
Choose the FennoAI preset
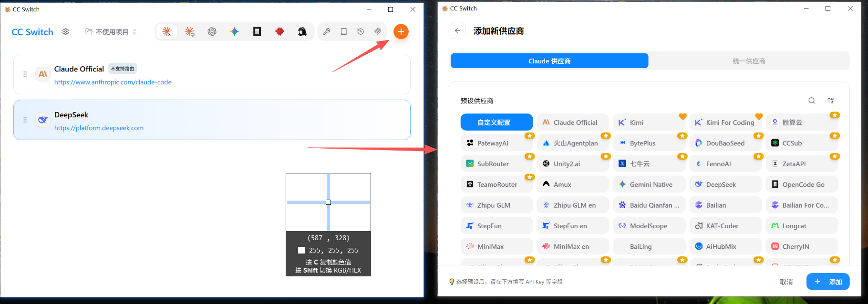725,163
